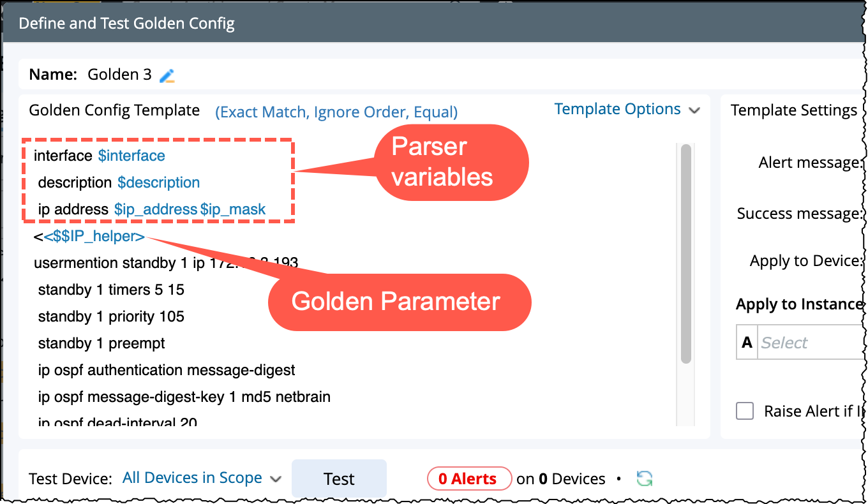
Task: Click the ip ospf authentication message-digest line
Action: 167,370
